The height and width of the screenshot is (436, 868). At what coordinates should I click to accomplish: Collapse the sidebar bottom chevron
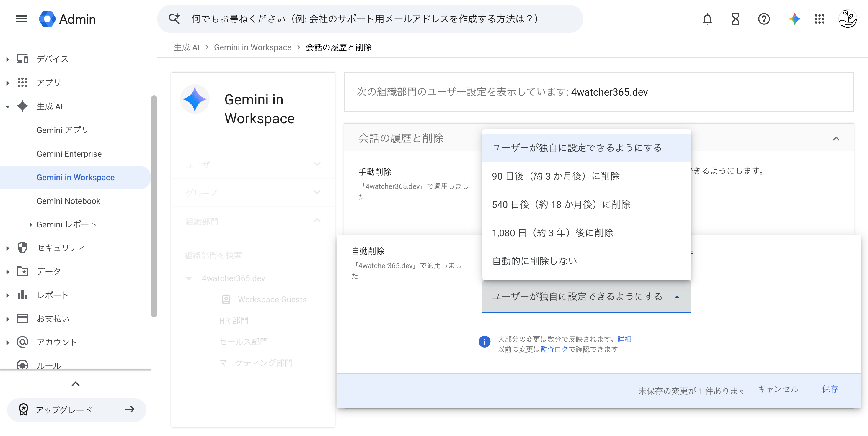pyautogui.click(x=76, y=384)
